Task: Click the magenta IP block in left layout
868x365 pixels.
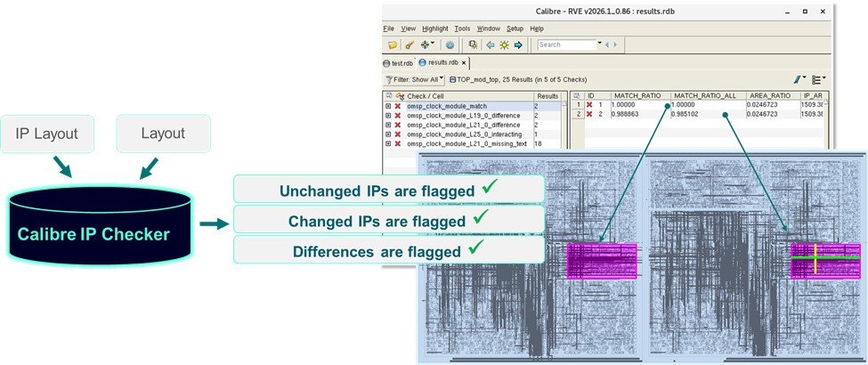Action: click(603, 260)
